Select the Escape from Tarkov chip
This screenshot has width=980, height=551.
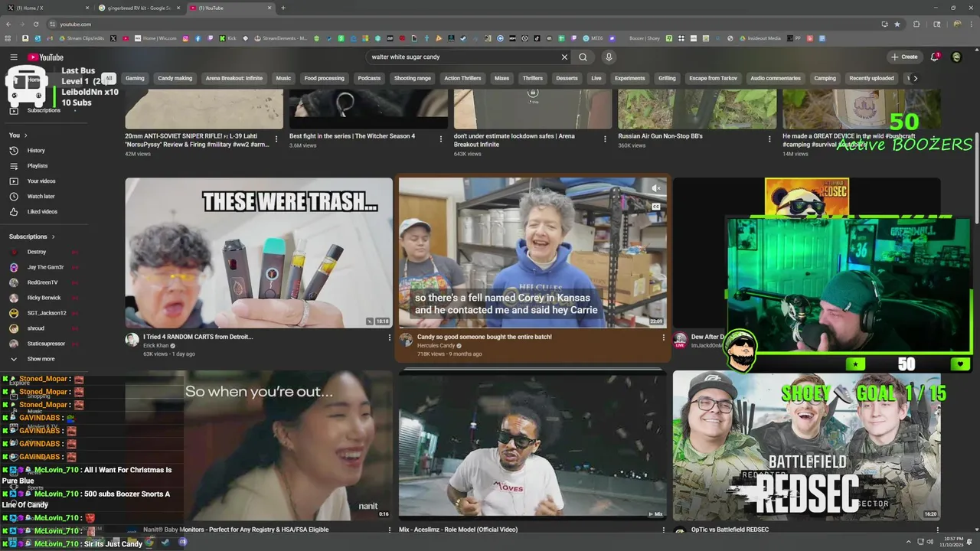pyautogui.click(x=713, y=78)
